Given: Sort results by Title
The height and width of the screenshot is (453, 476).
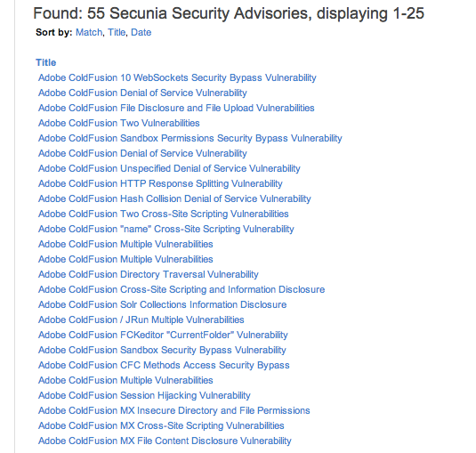Looking at the screenshot, I should [117, 32].
